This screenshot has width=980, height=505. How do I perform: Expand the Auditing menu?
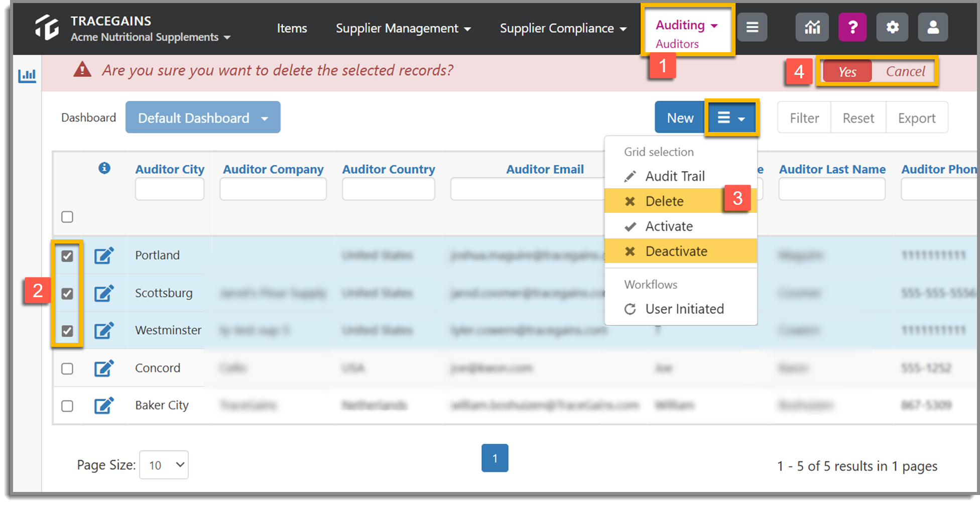[687, 25]
